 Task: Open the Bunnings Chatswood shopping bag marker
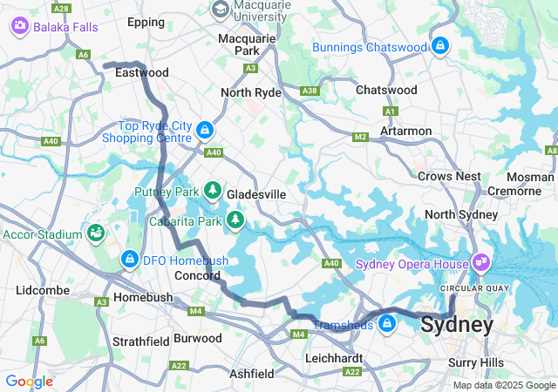point(440,46)
